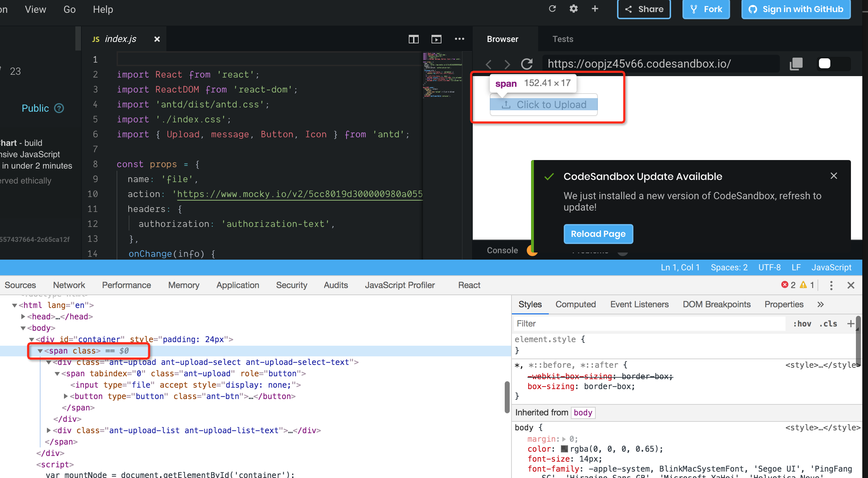This screenshot has width=868, height=478.
Task: Click the body inherited-from link
Action: coord(583,413)
